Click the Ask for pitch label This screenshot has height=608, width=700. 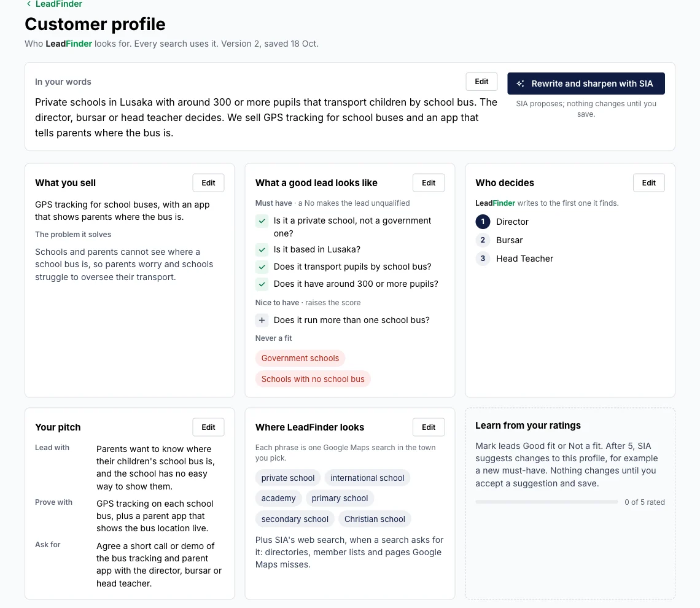48,545
